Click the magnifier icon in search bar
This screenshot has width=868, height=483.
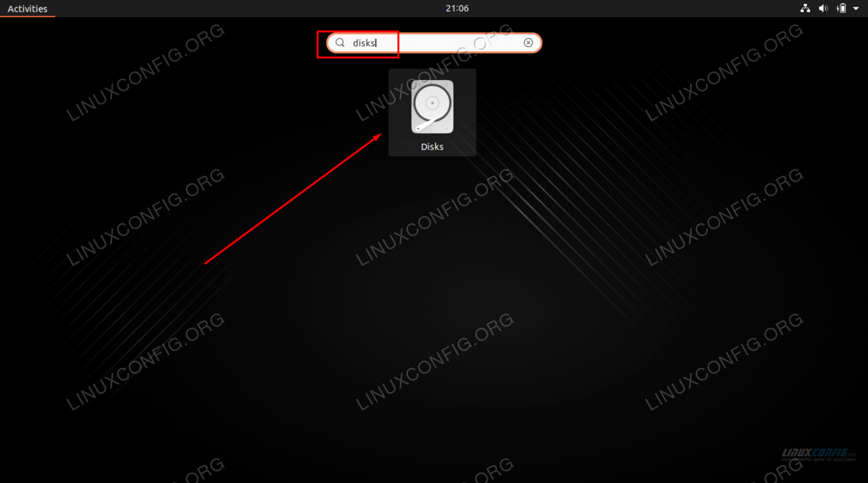pos(340,43)
